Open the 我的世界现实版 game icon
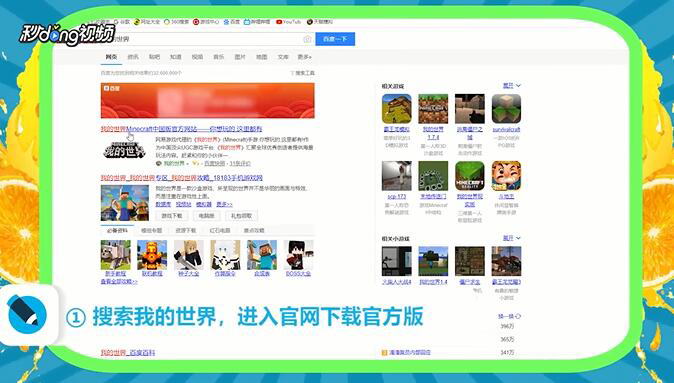The width and height of the screenshot is (674, 383). pos(470,176)
